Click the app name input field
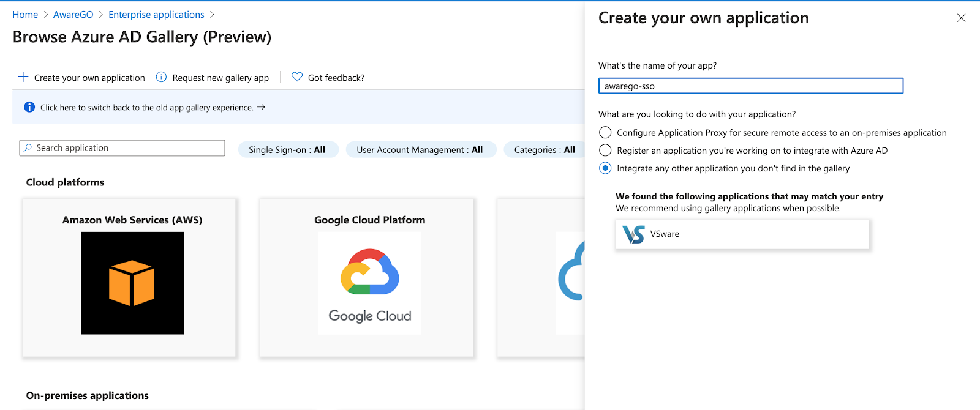The image size is (980, 410). [750, 86]
